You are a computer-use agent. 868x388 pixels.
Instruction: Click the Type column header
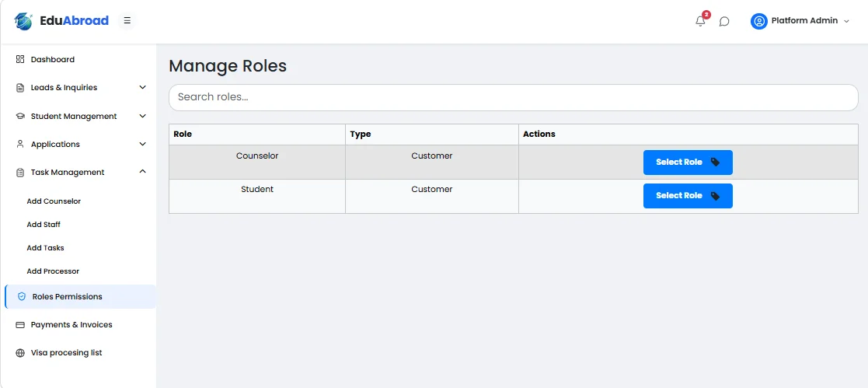(x=432, y=135)
